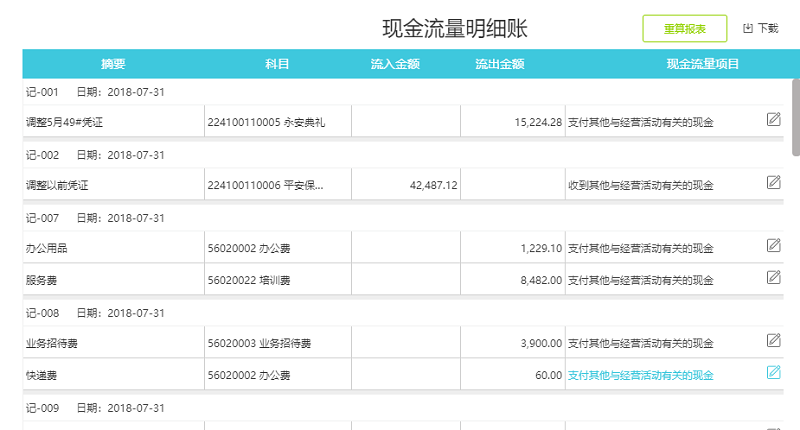This screenshot has height=430, width=800.
Task: Click the 办公用品 summary cell
Action: pyautogui.click(x=114, y=248)
